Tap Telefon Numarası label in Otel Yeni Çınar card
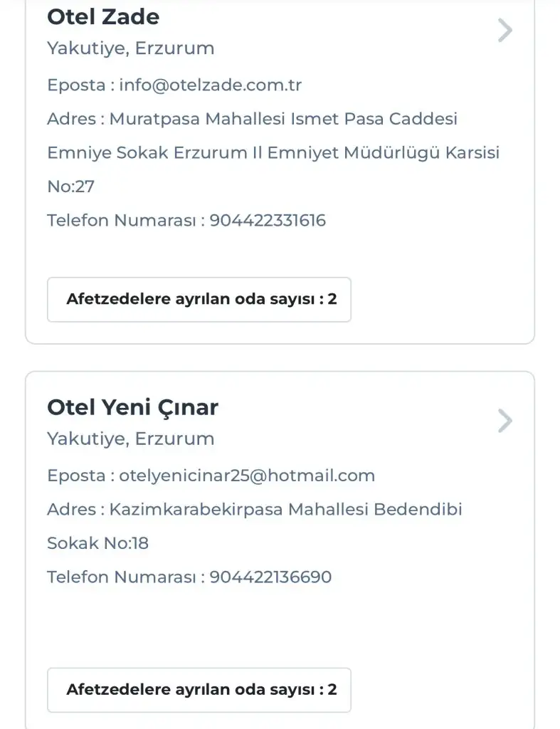 [121, 577]
